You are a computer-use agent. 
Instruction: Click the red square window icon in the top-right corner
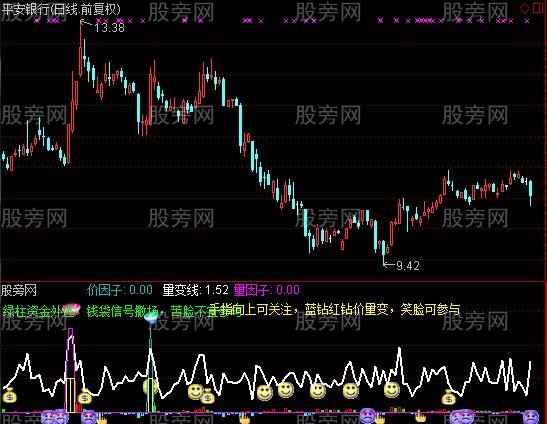(x=539, y=8)
